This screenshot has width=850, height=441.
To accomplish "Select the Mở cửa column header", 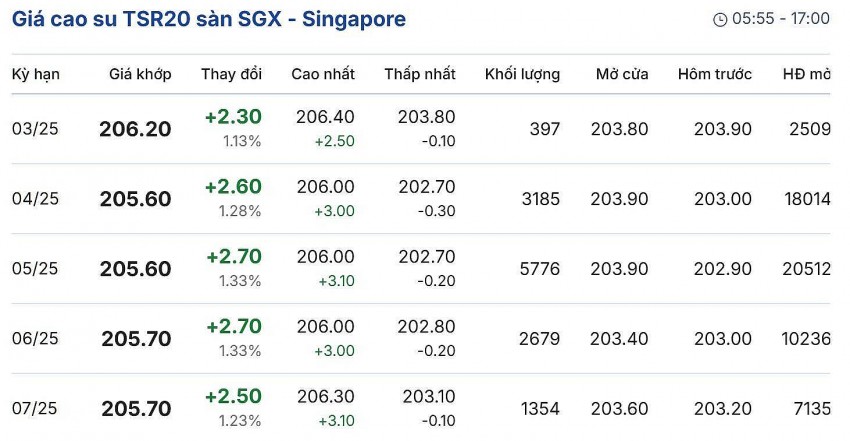I will (x=622, y=75).
